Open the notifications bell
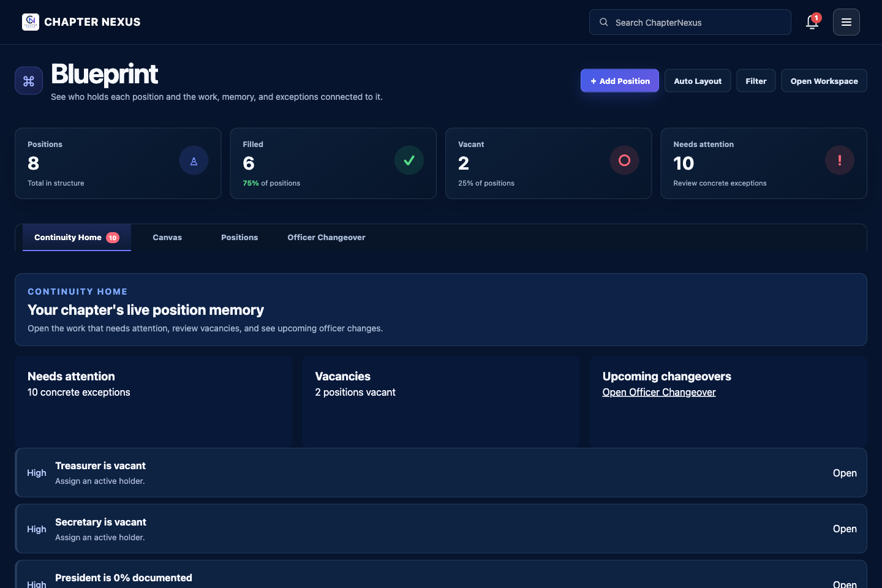 coord(812,22)
